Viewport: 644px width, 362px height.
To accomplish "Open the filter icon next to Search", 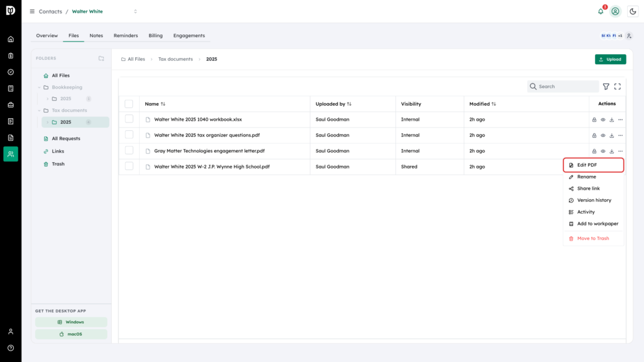I will point(606,87).
